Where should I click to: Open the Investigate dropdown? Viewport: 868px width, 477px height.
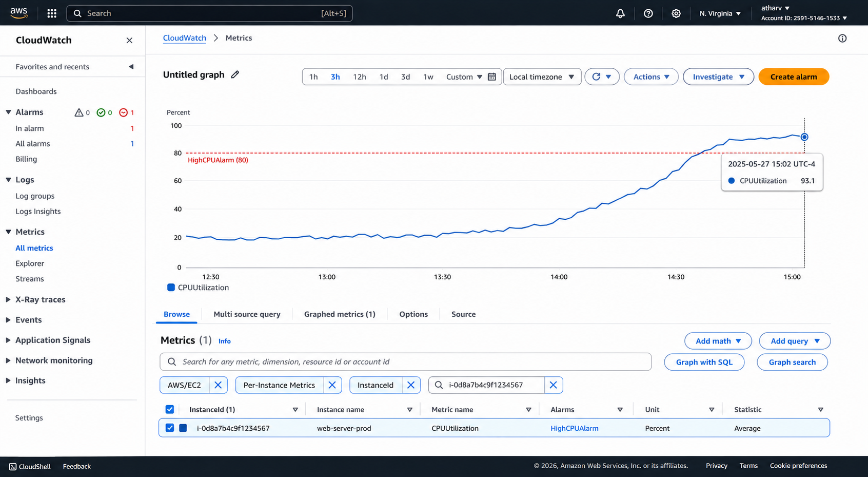click(718, 77)
